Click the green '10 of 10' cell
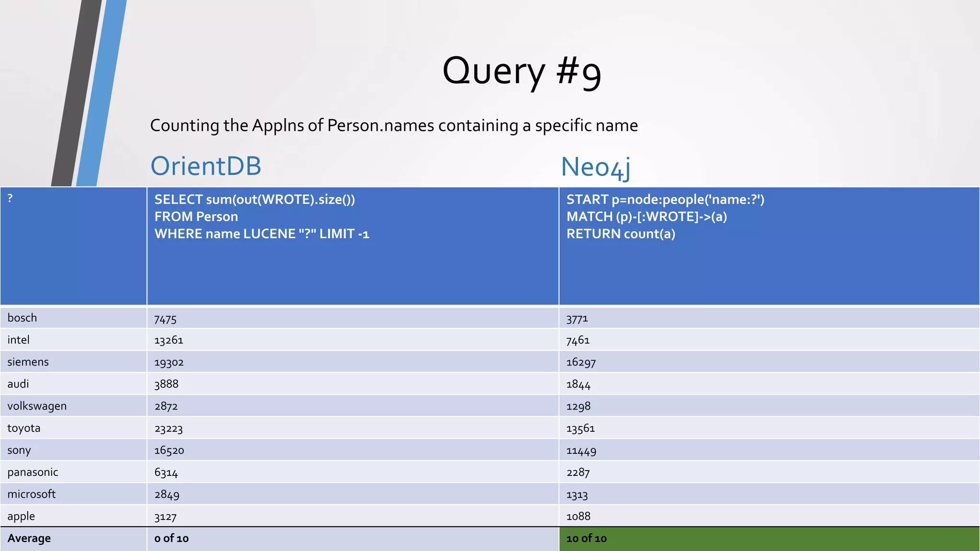 [769, 539]
